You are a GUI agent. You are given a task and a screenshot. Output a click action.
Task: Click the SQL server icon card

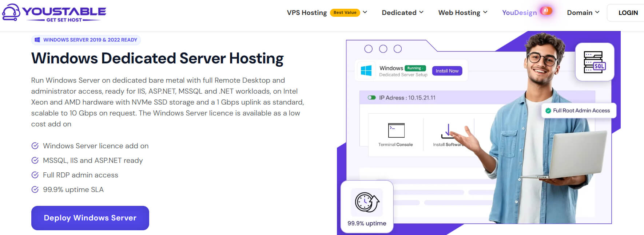coord(595,62)
